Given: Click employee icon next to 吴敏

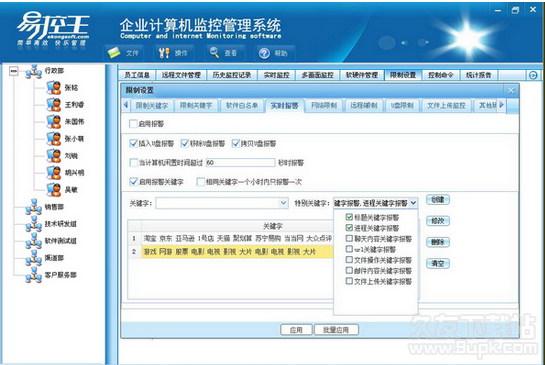Looking at the screenshot, I should (54, 190).
